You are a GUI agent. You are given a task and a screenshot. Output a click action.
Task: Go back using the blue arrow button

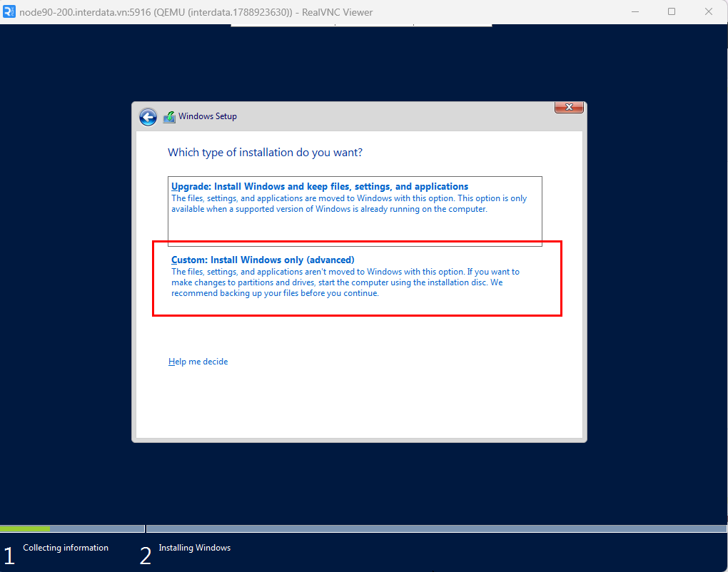[148, 117]
